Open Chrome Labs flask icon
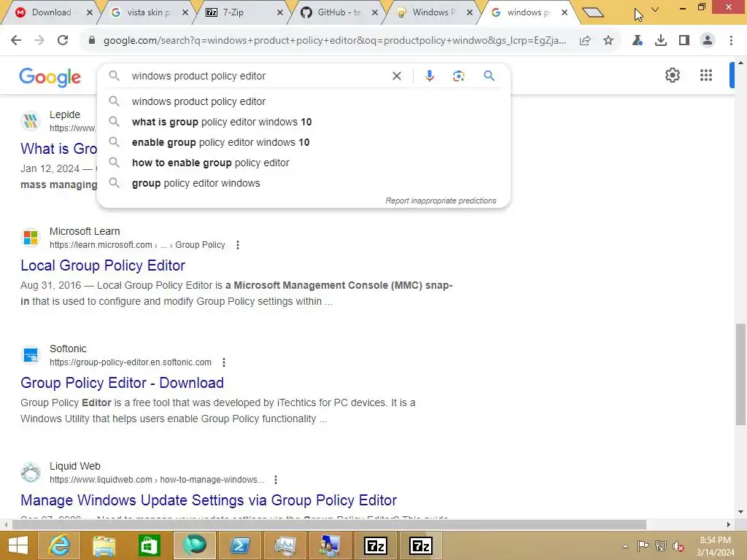This screenshot has width=747, height=560. point(637,41)
